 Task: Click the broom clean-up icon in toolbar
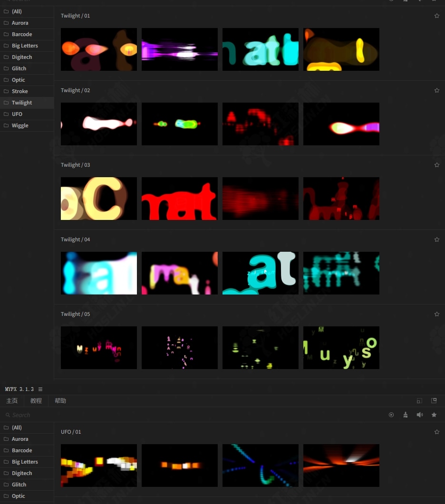pos(406,415)
